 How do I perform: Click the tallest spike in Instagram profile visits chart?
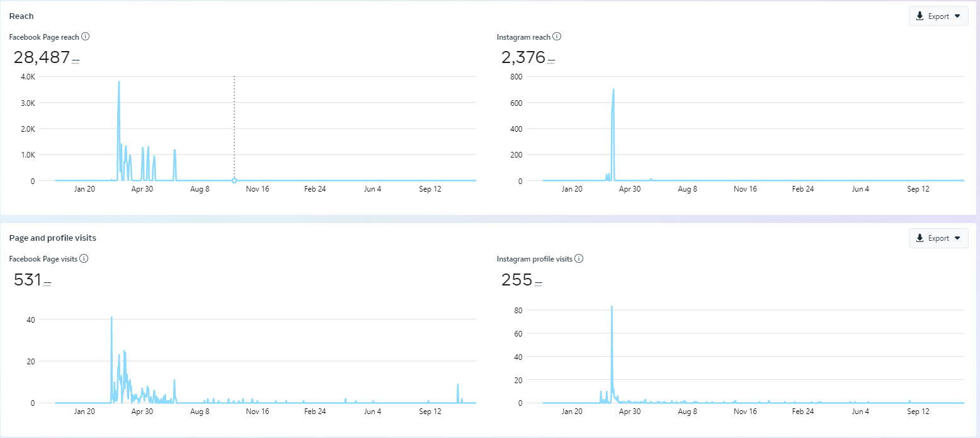612,308
